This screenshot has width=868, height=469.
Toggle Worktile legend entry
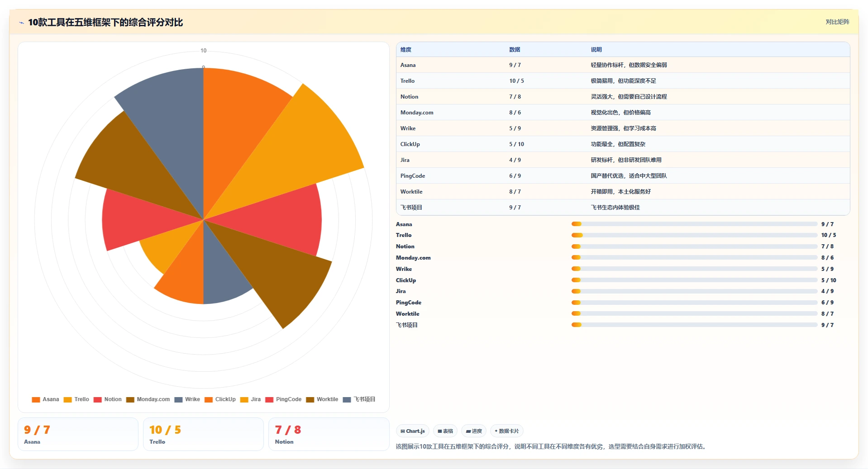click(x=322, y=399)
